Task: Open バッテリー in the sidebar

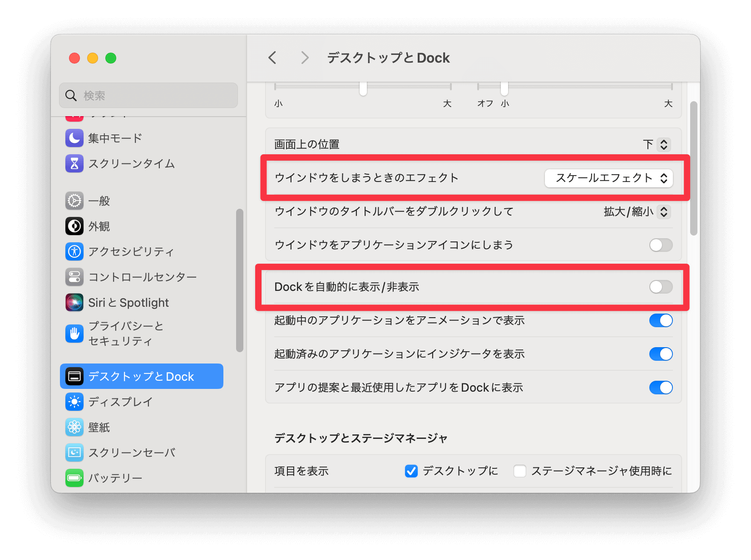Action: (x=141, y=478)
